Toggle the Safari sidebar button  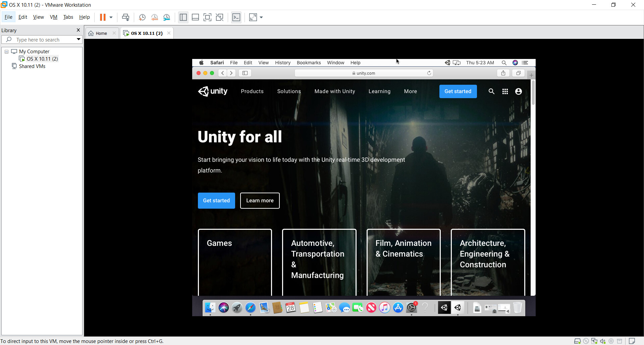tap(245, 73)
